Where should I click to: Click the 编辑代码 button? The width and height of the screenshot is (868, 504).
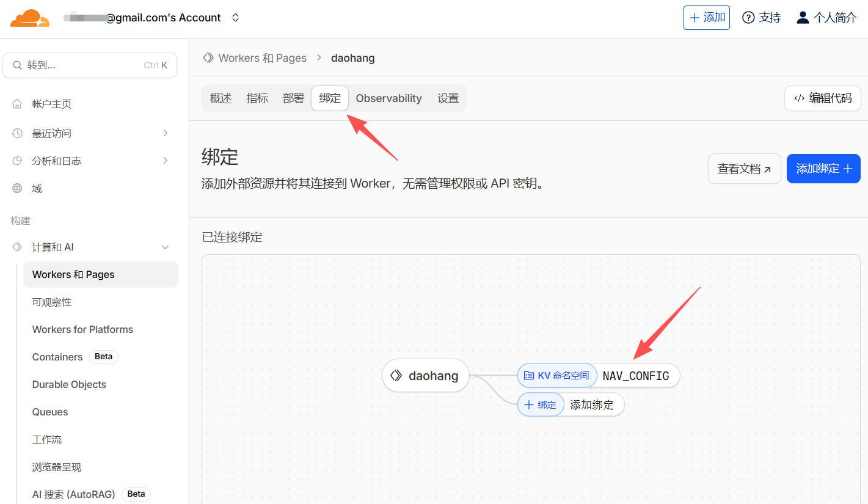822,98
